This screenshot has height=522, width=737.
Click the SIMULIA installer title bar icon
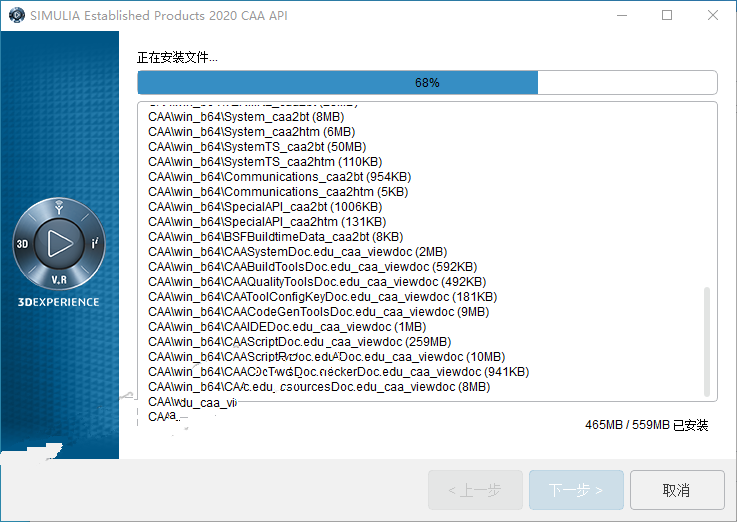click(x=16, y=15)
